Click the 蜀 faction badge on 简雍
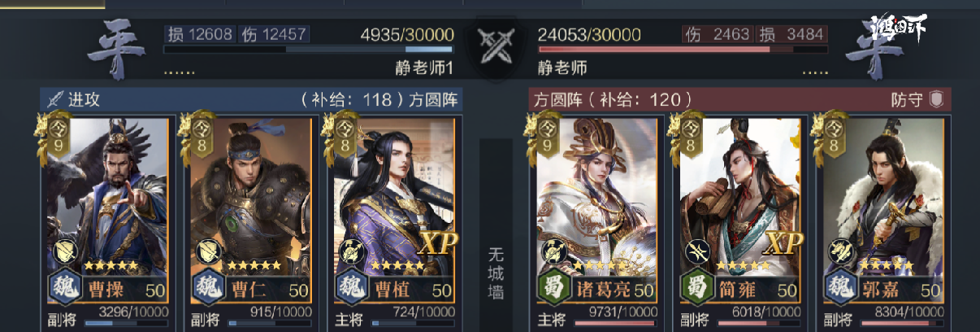 click(x=696, y=289)
